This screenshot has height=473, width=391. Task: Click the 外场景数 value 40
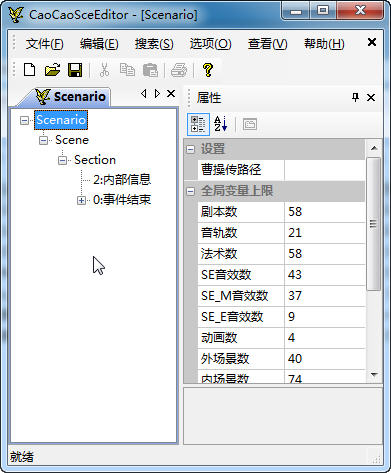tap(325, 359)
